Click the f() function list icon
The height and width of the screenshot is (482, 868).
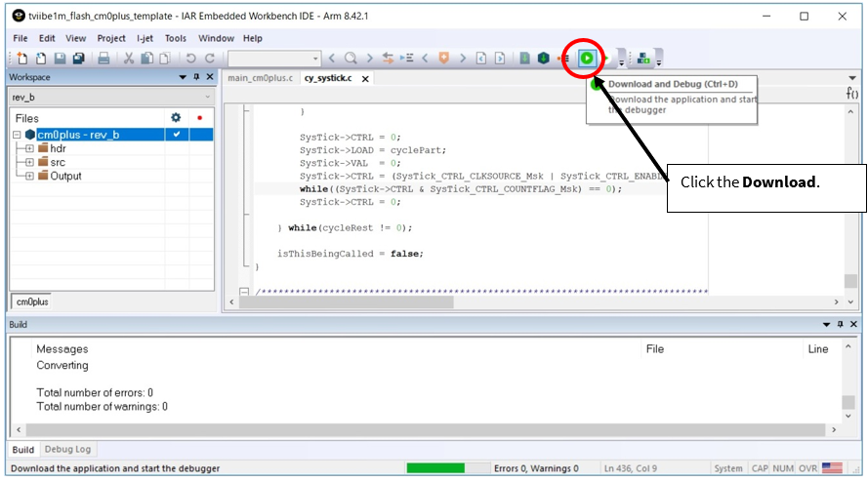852,93
